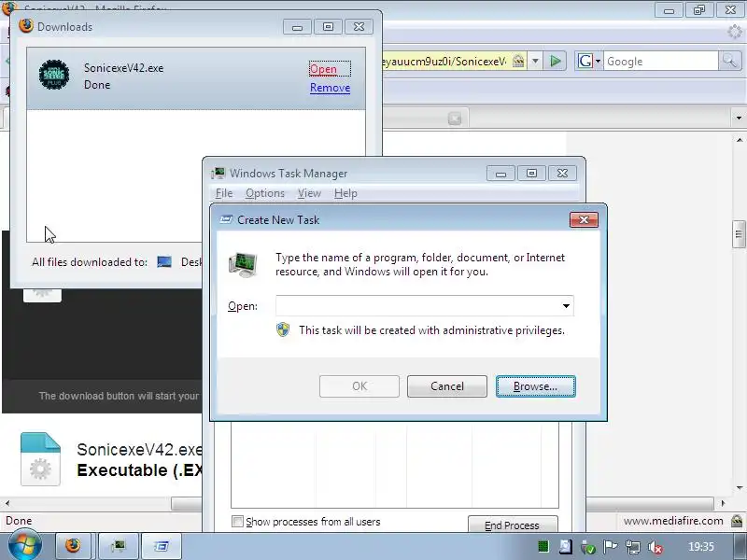Close the current Firefox tab
Viewport: 747px width, 560px height.
click(455, 119)
